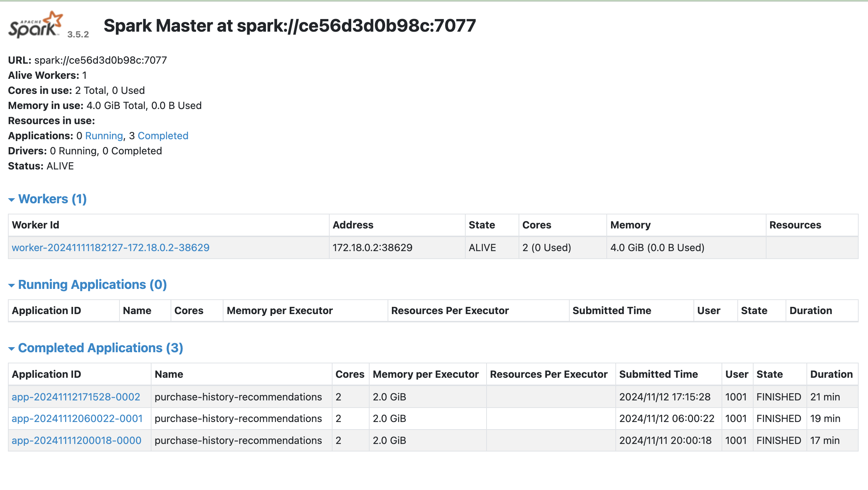
Task: Open worker-20241111182127-172.18.0.2-38629 details
Action: pyautogui.click(x=110, y=248)
